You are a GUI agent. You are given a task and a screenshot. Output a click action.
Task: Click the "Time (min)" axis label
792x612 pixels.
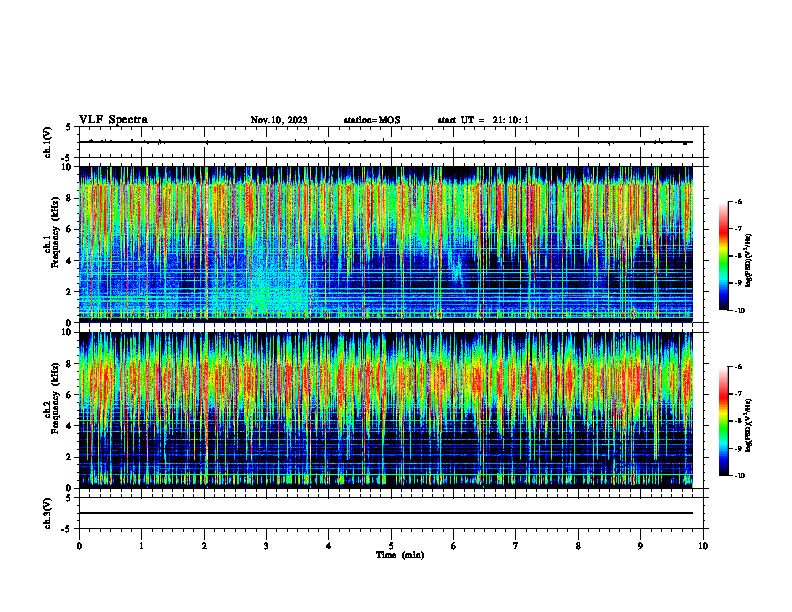[x=400, y=555]
